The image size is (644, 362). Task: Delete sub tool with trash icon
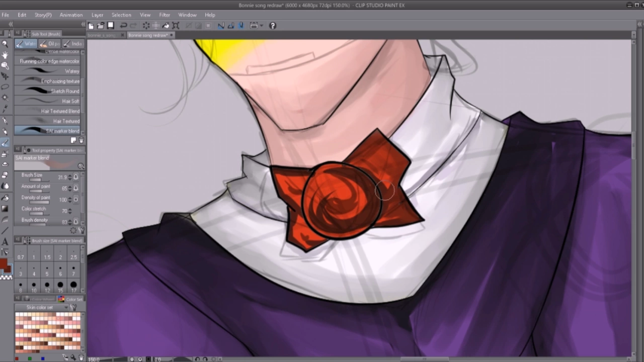(x=81, y=141)
